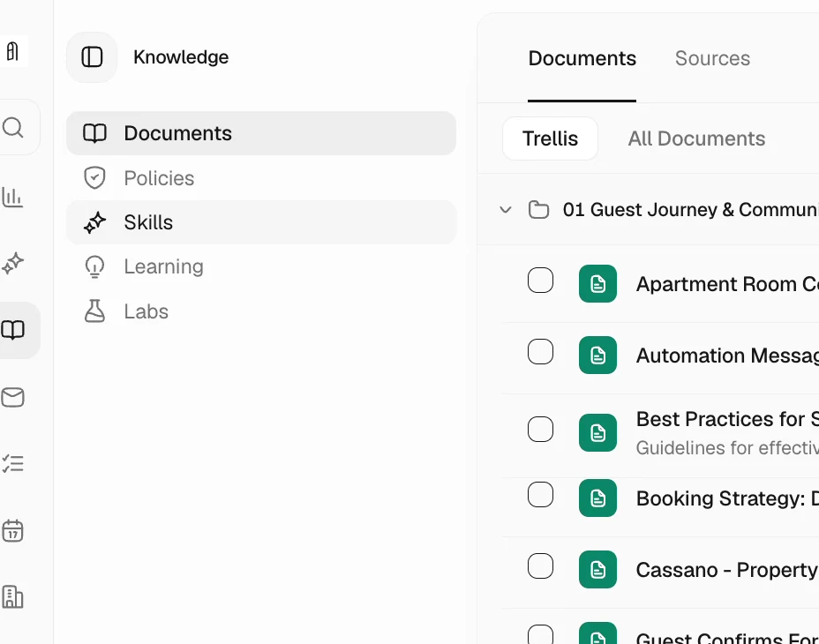Open the calendar icon in left rail
Screen dimensions: 819x644
[x=12, y=531]
